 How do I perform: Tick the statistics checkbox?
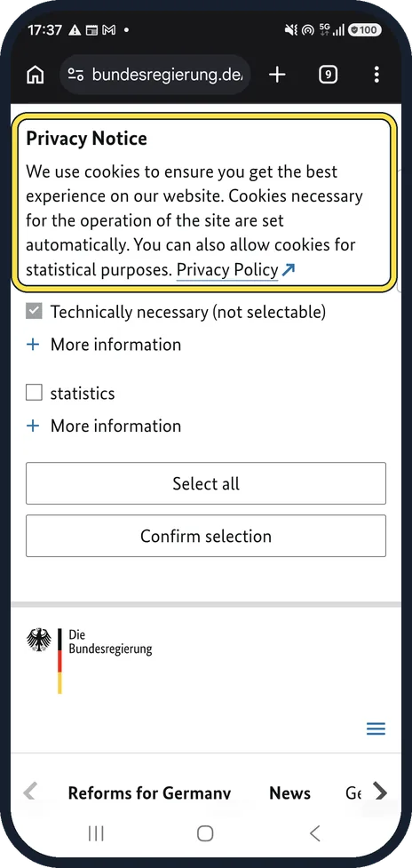(35, 393)
